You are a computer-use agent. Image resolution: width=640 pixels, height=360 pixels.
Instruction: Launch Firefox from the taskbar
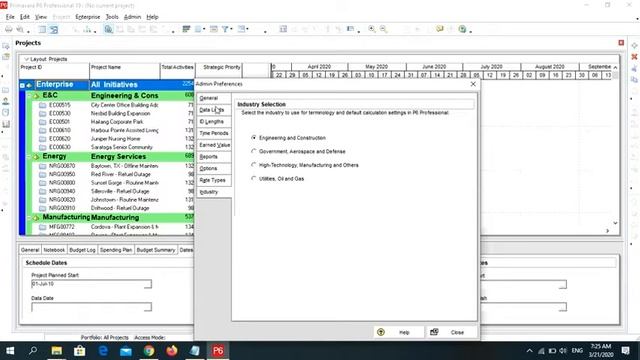coord(172,351)
